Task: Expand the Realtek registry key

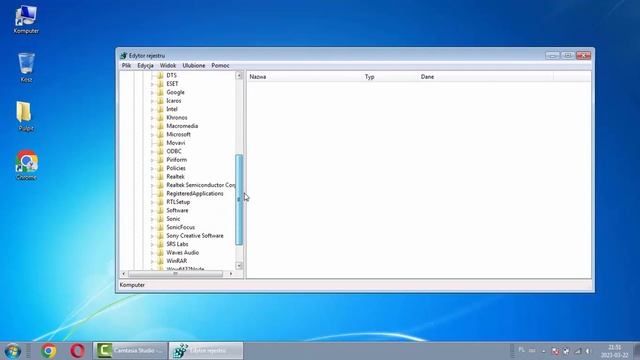Action: 152,177
